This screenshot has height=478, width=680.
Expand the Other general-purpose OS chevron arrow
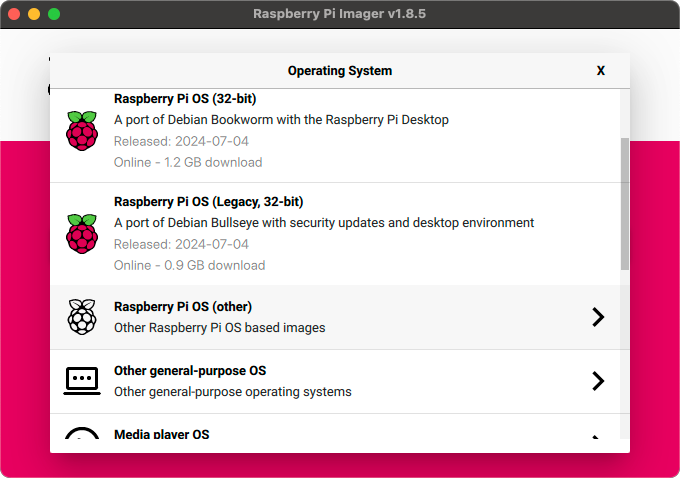click(598, 381)
